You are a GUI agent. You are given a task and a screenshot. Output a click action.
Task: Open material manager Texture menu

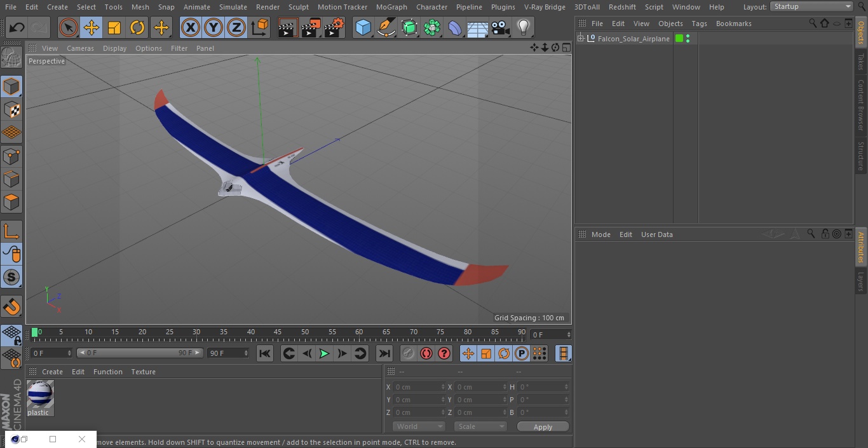tap(143, 372)
